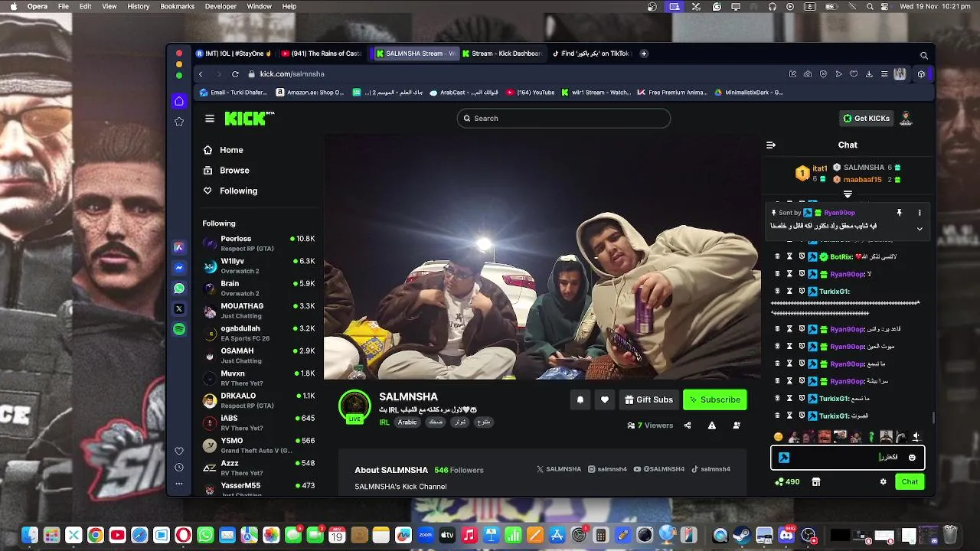
Task: Open Opera downloads icon in toolbar
Action: [x=869, y=74]
